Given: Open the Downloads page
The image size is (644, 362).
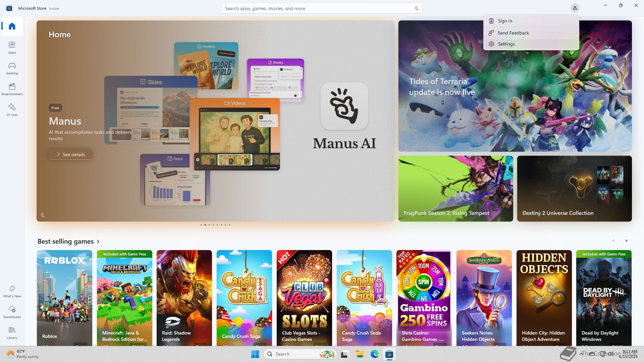Looking at the screenshot, I should coord(12,312).
